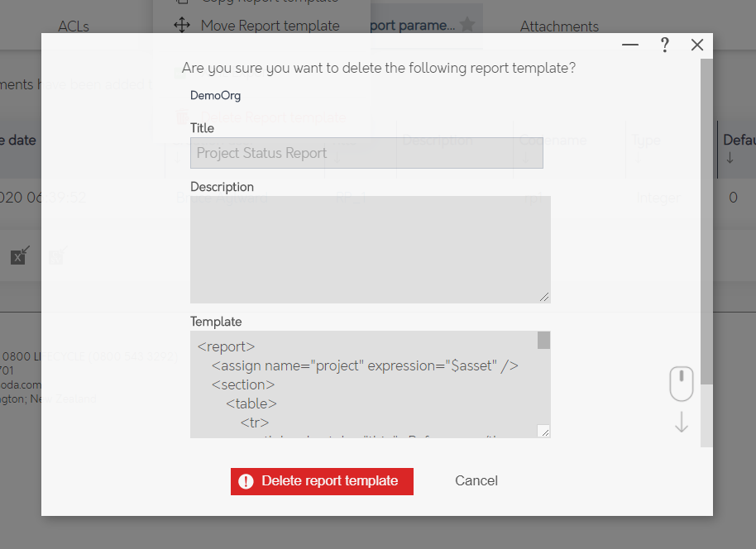Click the Delete Report template trash icon
This screenshot has width=756, height=549.
184,117
